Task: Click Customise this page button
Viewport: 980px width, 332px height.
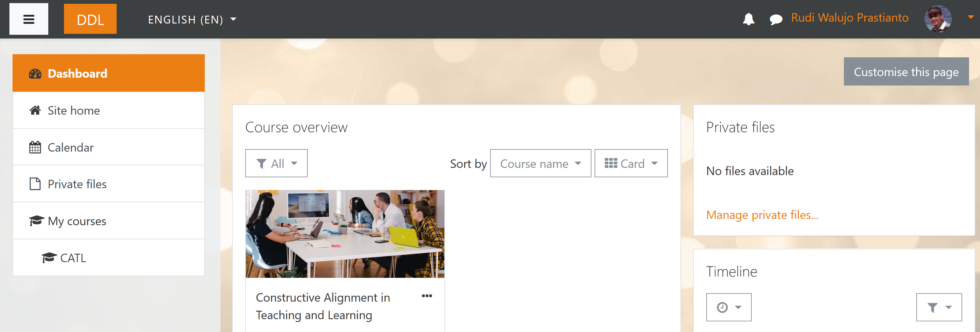Action: pyautogui.click(x=906, y=71)
